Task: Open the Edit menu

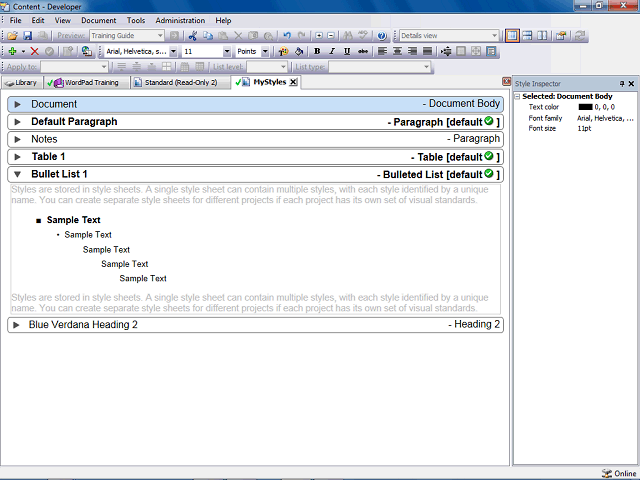Action: coord(38,20)
